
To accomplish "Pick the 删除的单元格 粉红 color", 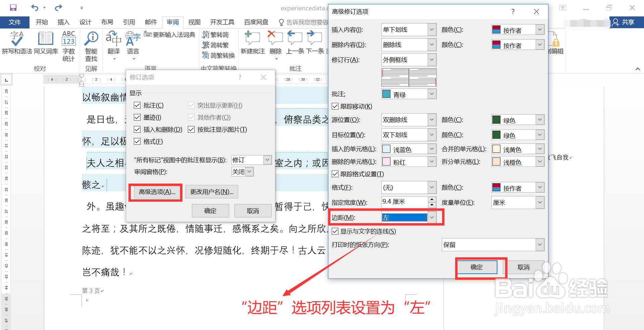I will [409, 162].
